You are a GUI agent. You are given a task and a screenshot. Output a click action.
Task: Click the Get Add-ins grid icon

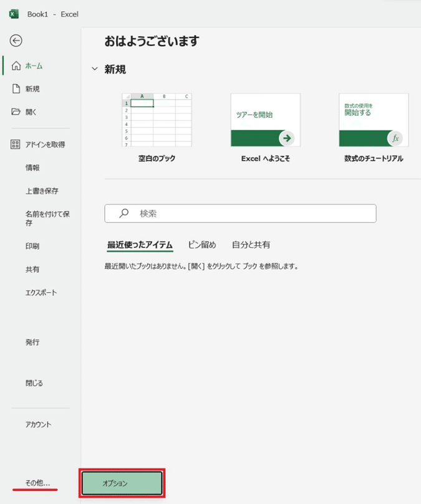point(15,144)
